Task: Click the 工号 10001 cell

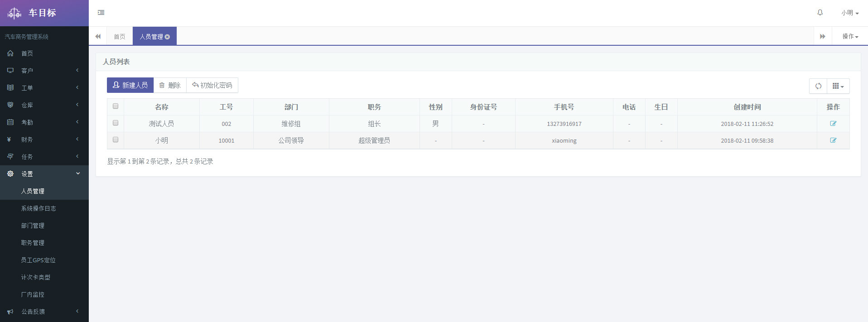Action: [227, 140]
